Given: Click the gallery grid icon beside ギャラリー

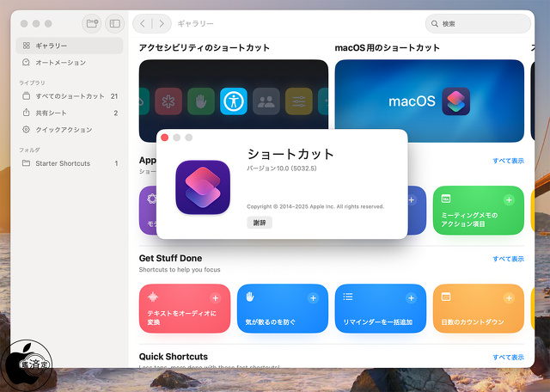Looking at the screenshot, I should [x=27, y=46].
